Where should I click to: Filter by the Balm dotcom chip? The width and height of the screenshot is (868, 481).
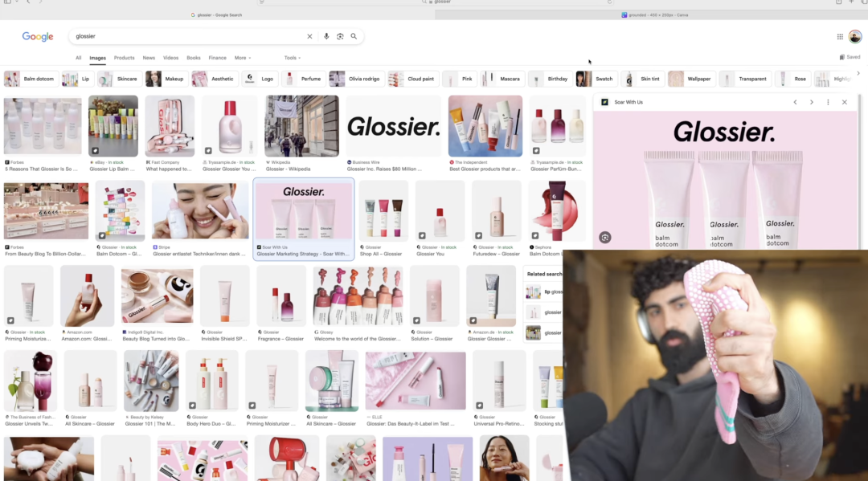pyautogui.click(x=31, y=79)
